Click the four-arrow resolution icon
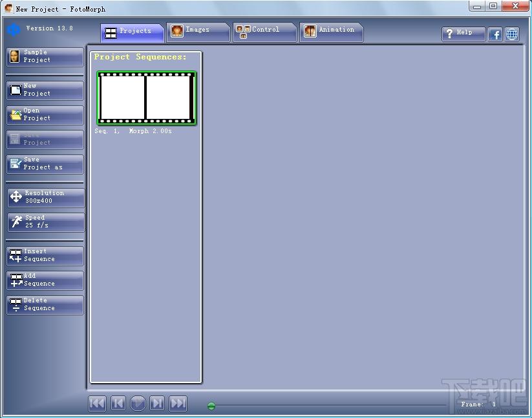532x418 pixels. click(16, 196)
